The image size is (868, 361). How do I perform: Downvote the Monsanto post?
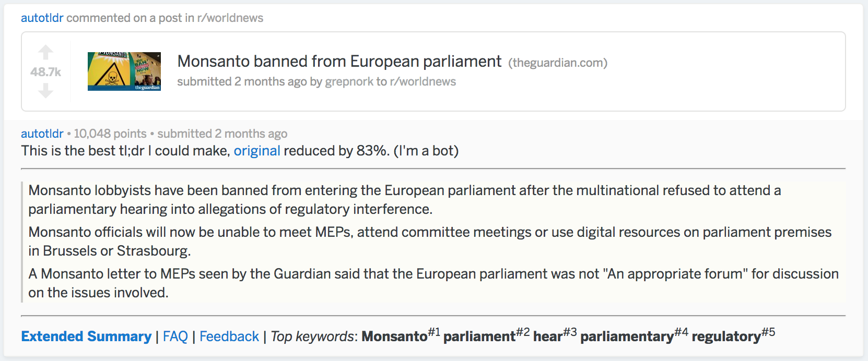pyautogui.click(x=46, y=91)
